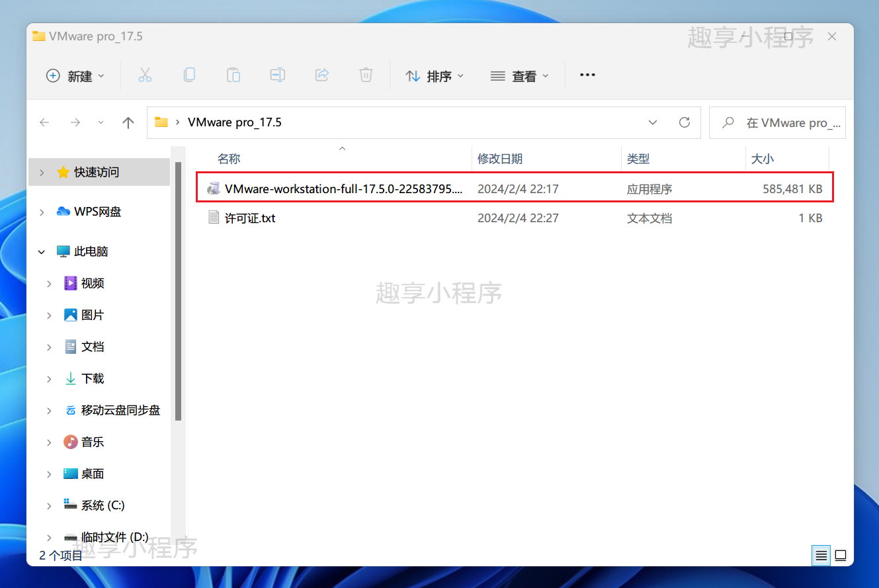Image resolution: width=879 pixels, height=588 pixels.
Task: Sort by 修改日期 column header
Action: click(x=500, y=159)
